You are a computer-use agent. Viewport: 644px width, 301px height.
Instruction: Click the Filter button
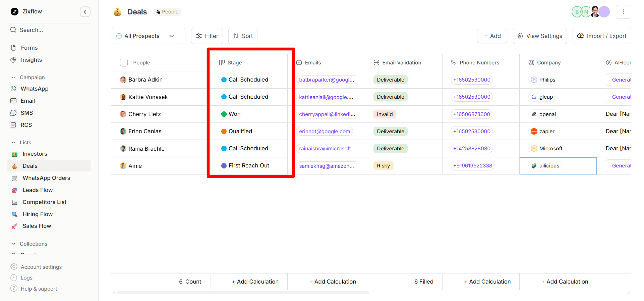[x=207, y=36]
